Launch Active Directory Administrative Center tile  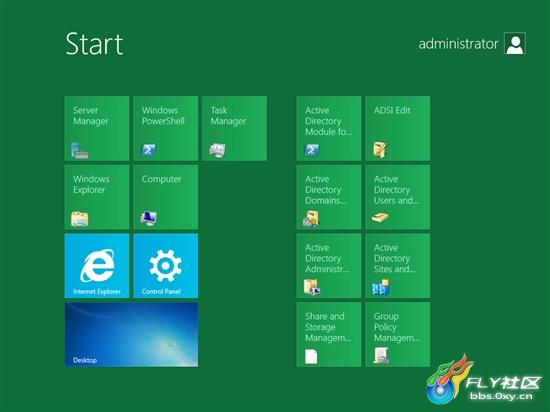(x=329, y=266)
